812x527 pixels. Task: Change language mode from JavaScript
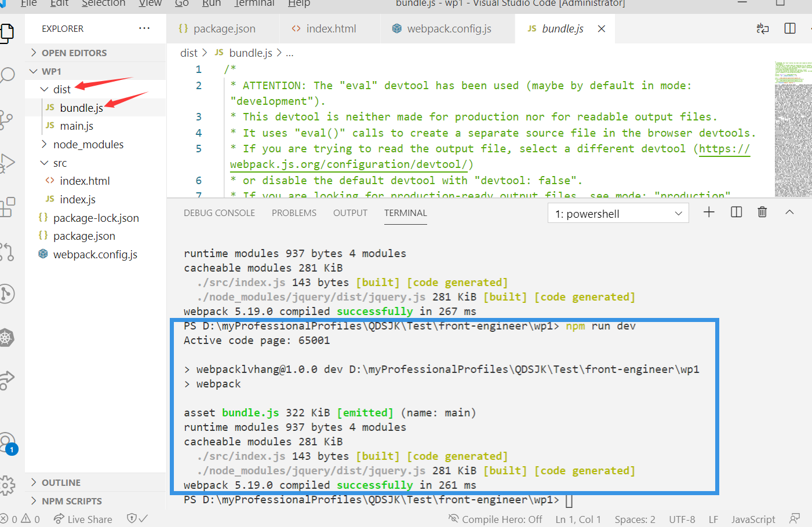point(753,519)
